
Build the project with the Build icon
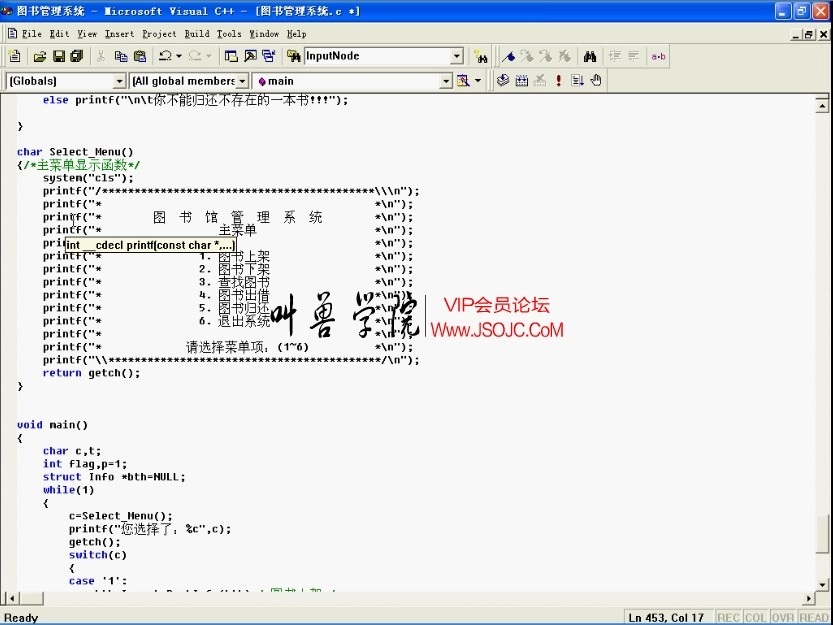521,80
